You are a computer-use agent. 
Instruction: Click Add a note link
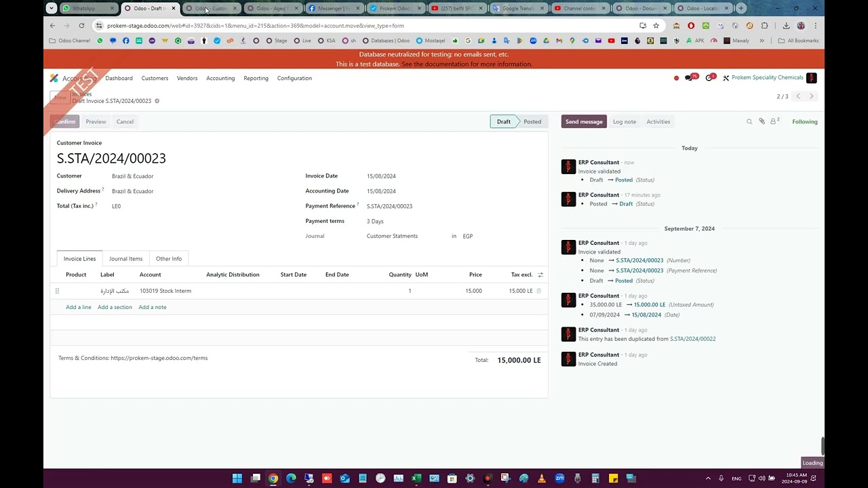[x=153, y=307]
